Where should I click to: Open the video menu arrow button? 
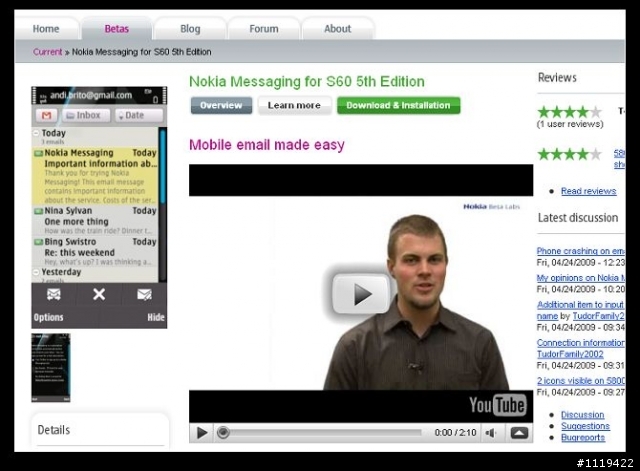519,433
